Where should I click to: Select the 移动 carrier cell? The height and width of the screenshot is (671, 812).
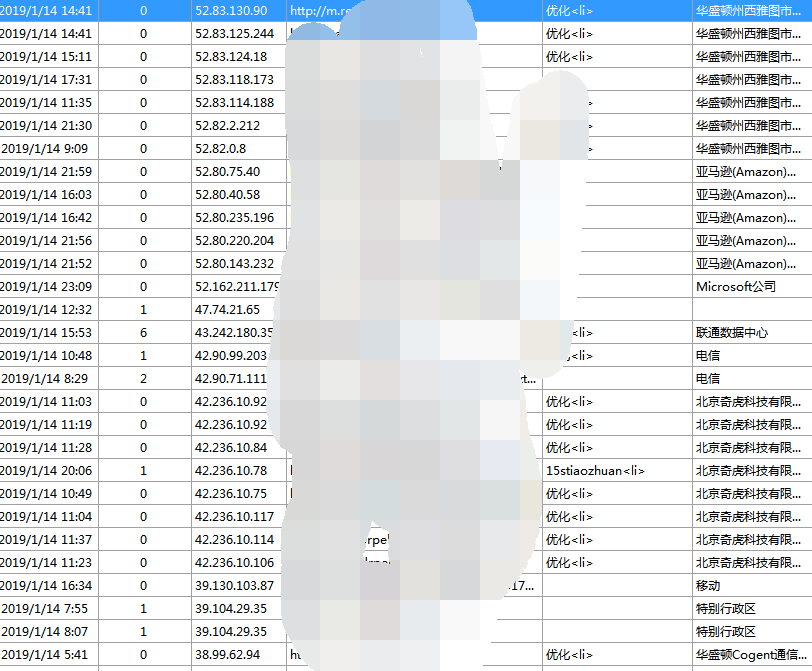pyautogui.click(x=708, y=586)
